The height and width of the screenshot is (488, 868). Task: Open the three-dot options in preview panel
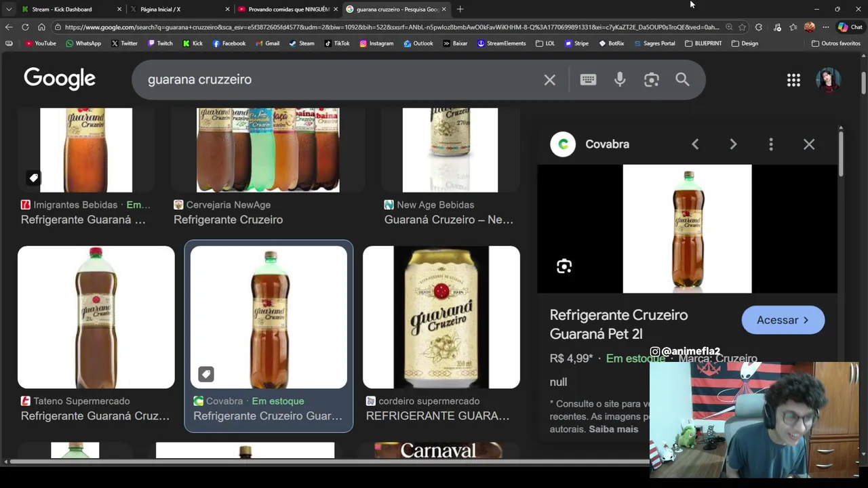click(x=771, y=144)
